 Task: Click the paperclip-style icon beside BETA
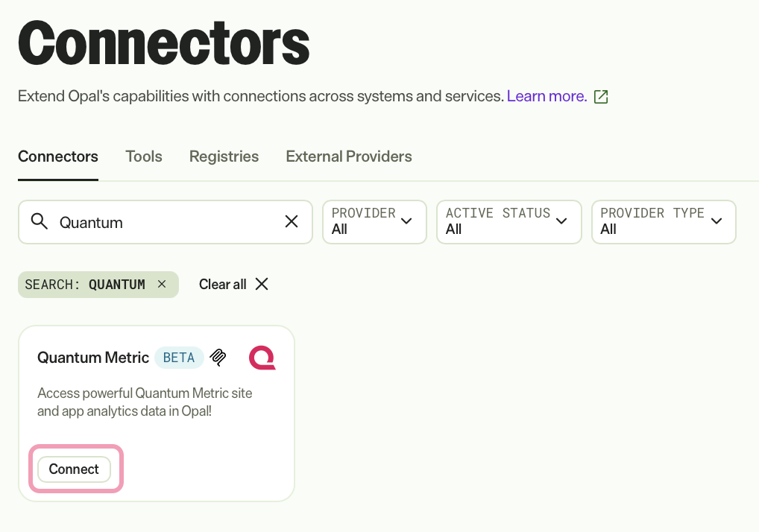(x=218, y=358)
